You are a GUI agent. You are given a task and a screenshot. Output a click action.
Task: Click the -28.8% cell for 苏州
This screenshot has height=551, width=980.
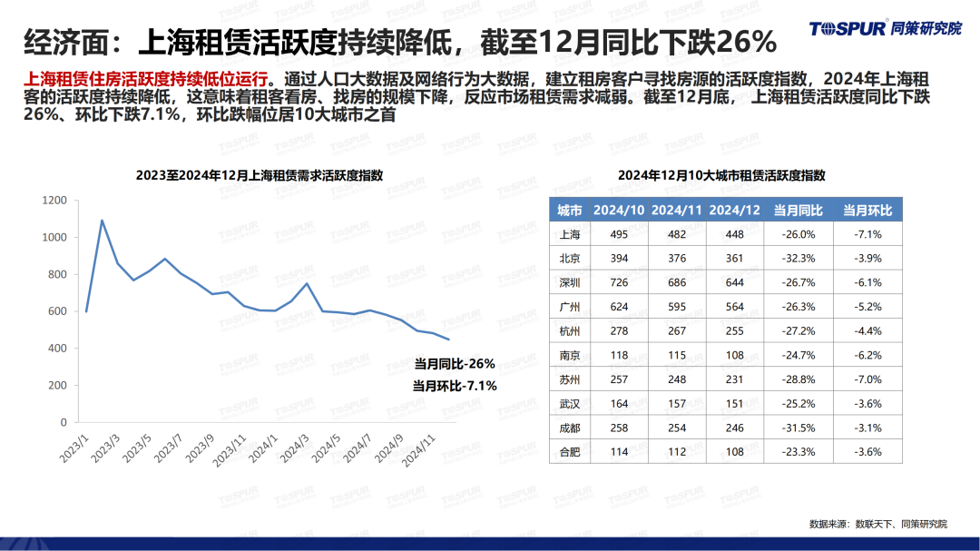(x=799, y=379)
